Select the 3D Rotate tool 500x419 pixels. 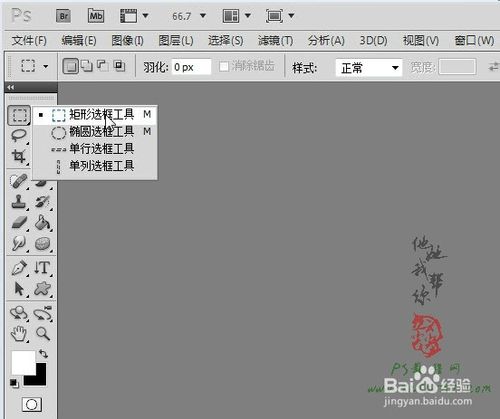coord(19,313)
